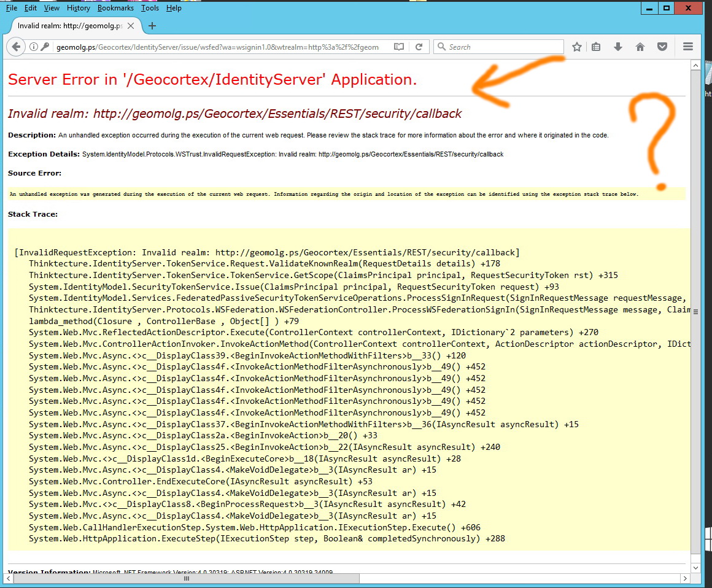Screen dimensions: 712x588
Task: Click the SecurityTokenService.Issue stack line
Action: (x=294, y=287)
